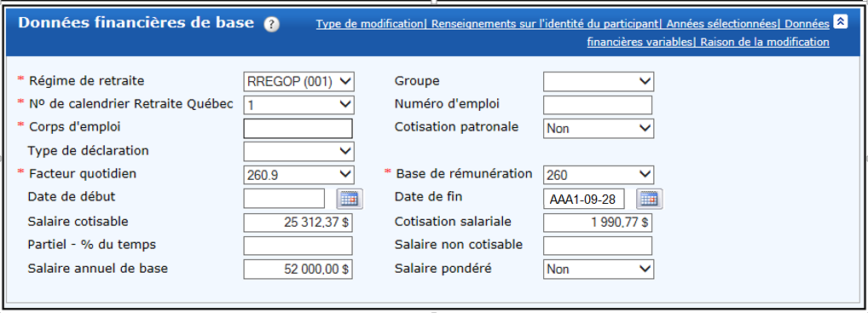
Task: Click the Date de fin field AAA1-09-28
Action: pyautogui.click(x=584, y=199)
